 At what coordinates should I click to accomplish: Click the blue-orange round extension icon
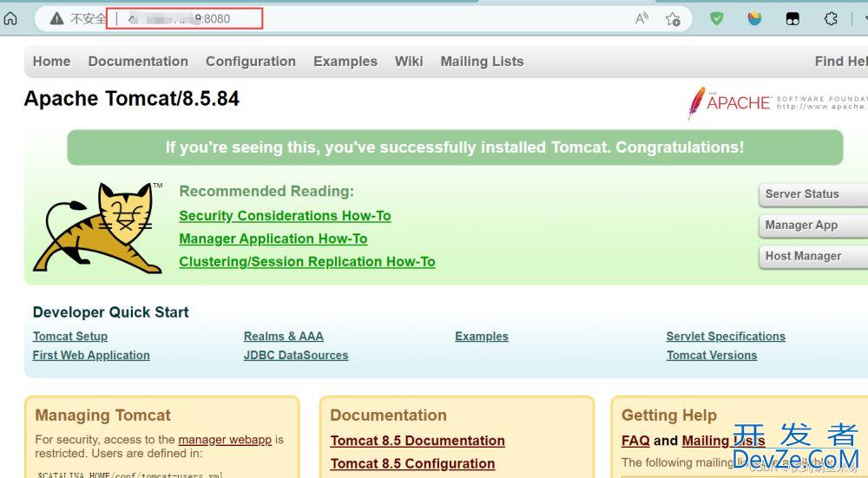click(754, 19)
